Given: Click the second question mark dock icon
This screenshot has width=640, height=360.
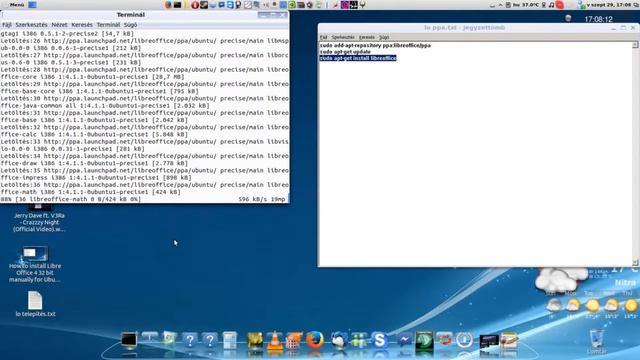Looking at the screenshot, I should pos(210,340).
